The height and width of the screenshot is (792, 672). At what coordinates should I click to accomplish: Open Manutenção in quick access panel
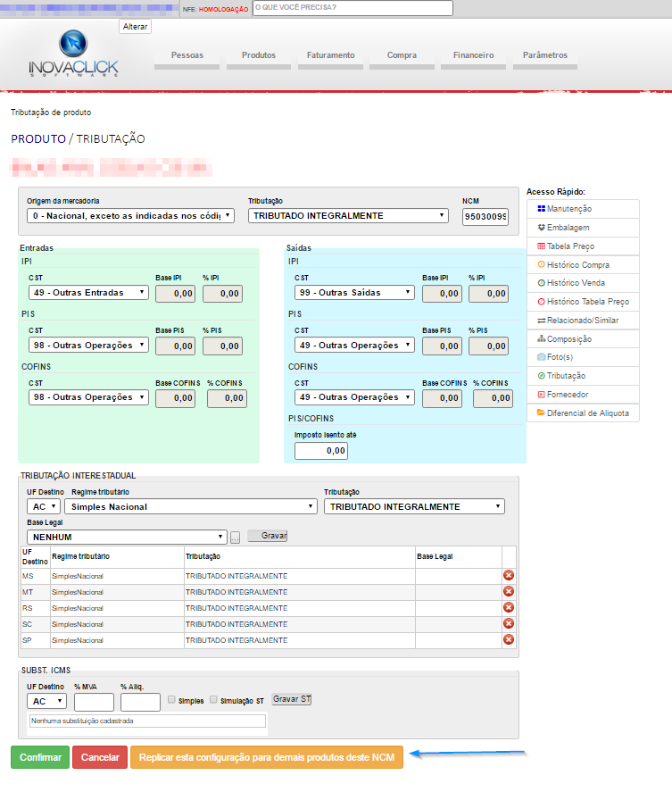583,209
